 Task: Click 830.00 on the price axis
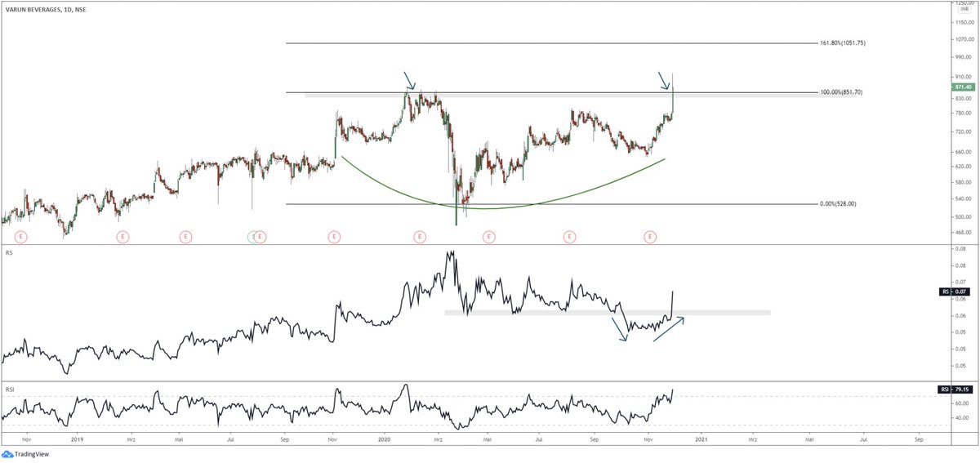click(x=962, y=98)
